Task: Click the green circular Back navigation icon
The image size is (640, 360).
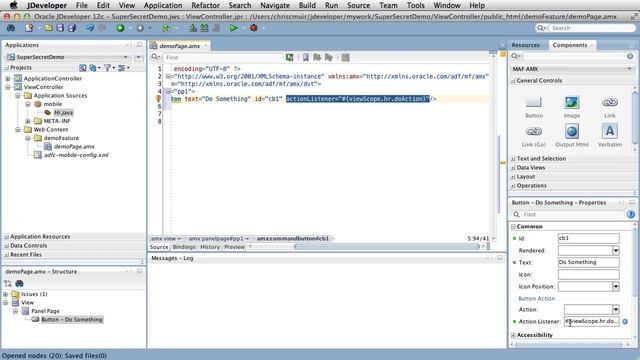Action: coord(120,28)
